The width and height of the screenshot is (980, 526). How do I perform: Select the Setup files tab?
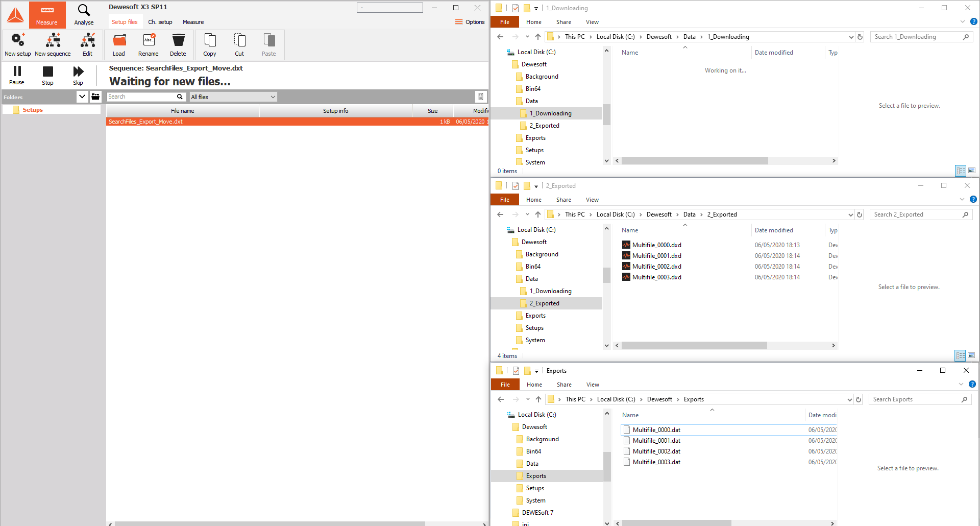pos(125,22)
